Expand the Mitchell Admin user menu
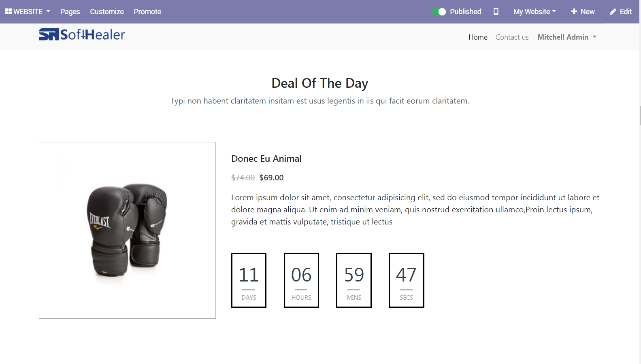 point(567,37)
